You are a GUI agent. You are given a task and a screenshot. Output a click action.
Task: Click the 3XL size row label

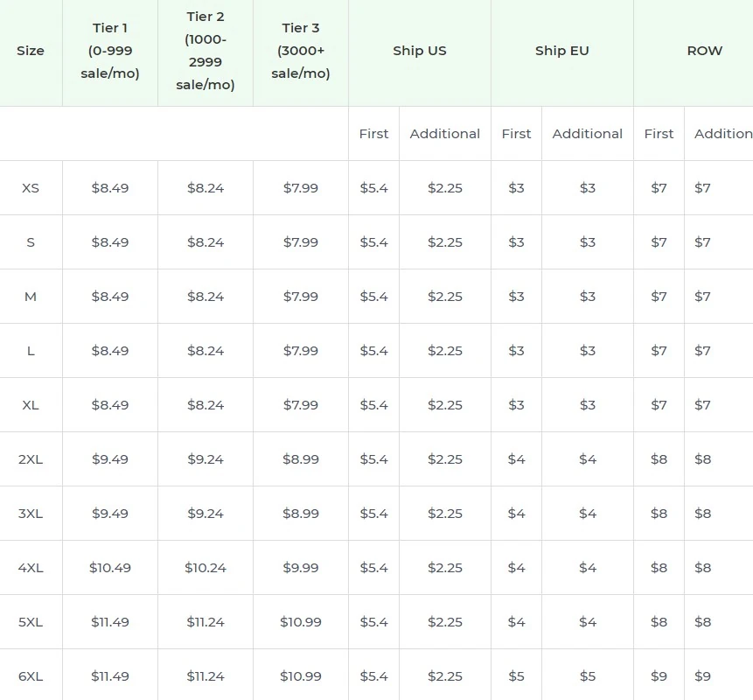click(x=31, y=513)
